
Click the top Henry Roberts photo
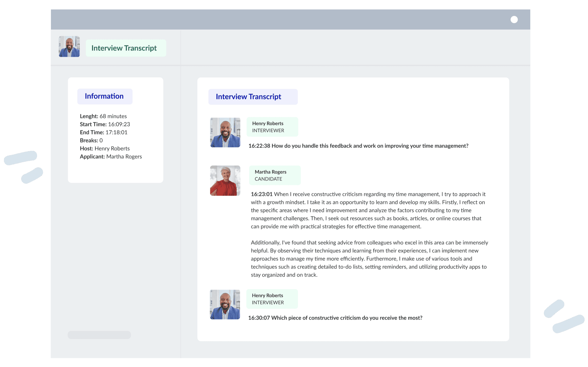[225, 133]
